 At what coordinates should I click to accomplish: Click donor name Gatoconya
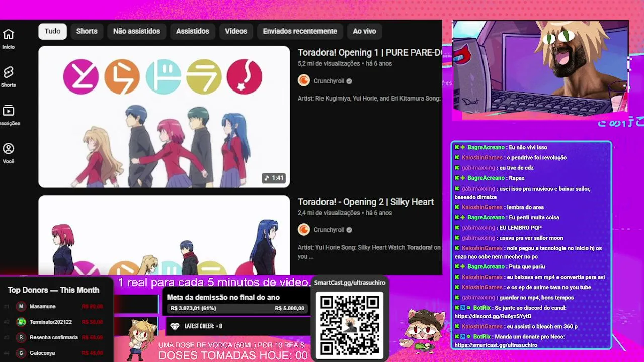(x=42, y=353)
